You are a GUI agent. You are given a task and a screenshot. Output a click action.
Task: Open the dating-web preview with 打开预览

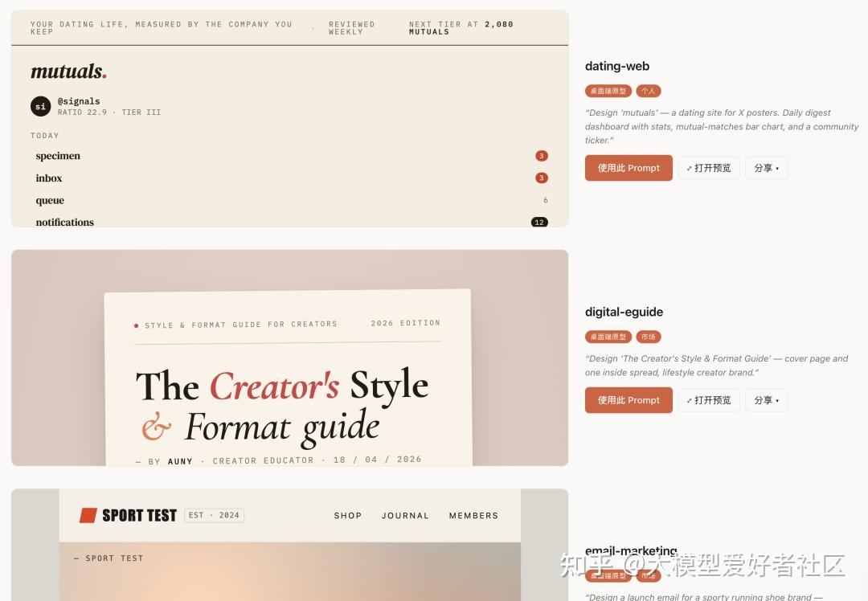pos(709,168)
